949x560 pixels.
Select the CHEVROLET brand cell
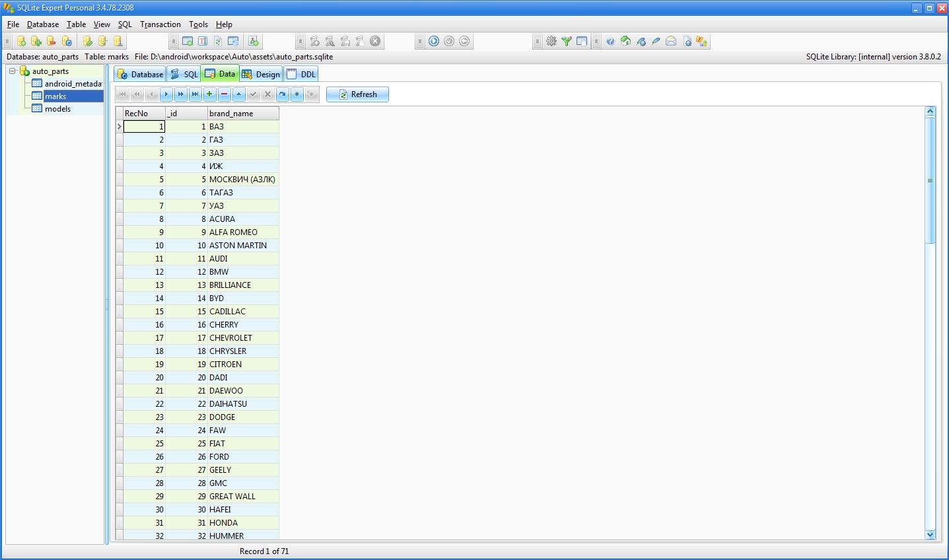[x=243, y=337]
